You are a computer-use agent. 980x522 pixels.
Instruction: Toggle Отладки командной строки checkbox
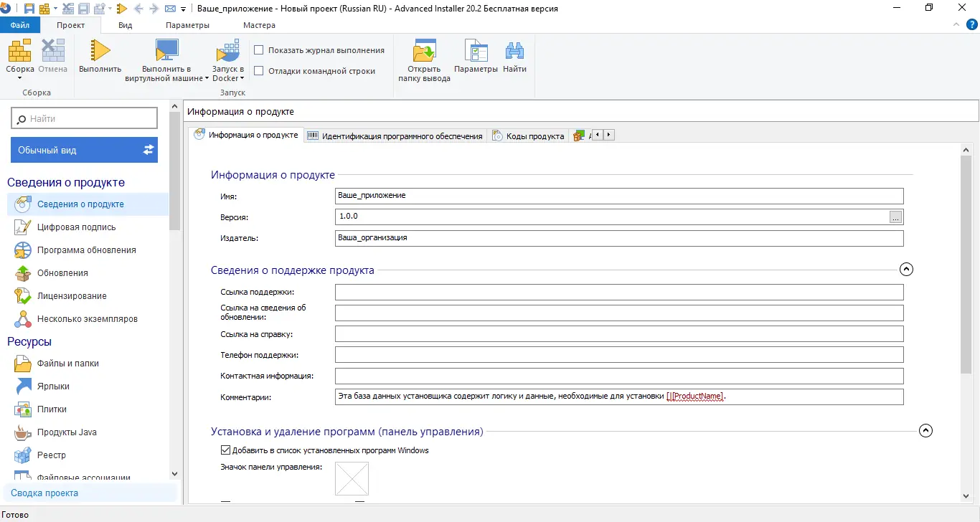pyautogui.click(x=259, y=71)
